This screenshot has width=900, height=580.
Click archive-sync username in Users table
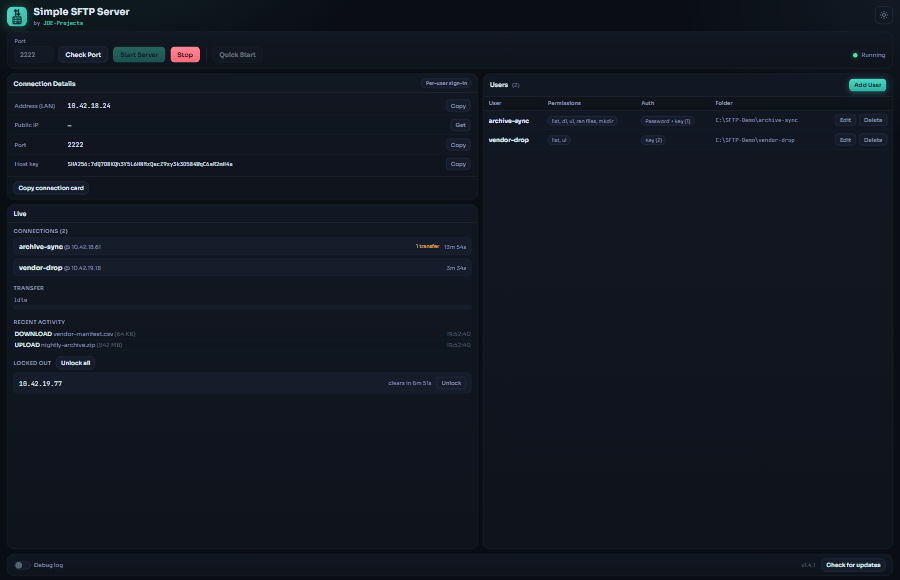coord(509,121)
